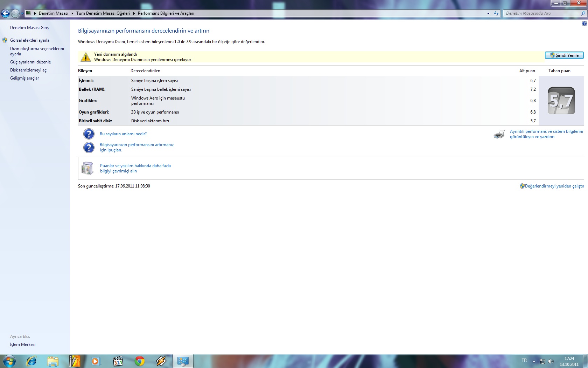Open Dizin oluşturma seçeneklerini ayarla link
Image resolution: width=588 pixels, height=368 pixels.
tap(37, 51)
